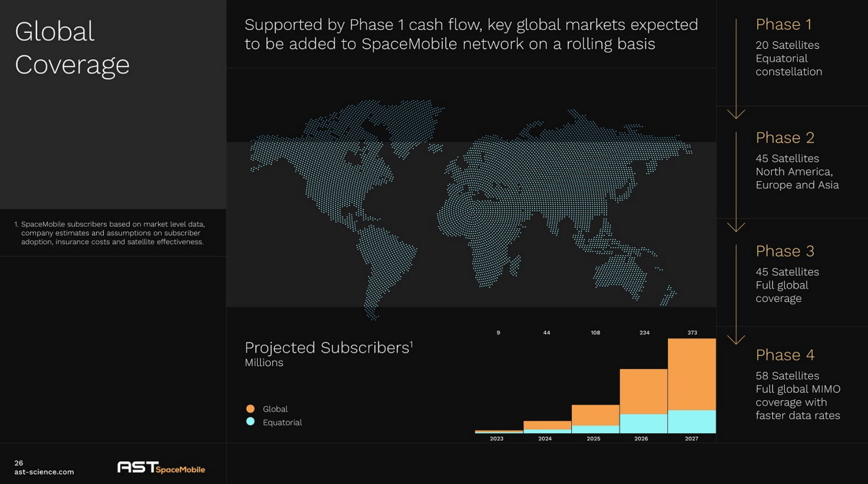Screen dimensions: 868x484
Task: Select the Phase 3 heading
Action: pyautogui.click(x=785, y=251)
